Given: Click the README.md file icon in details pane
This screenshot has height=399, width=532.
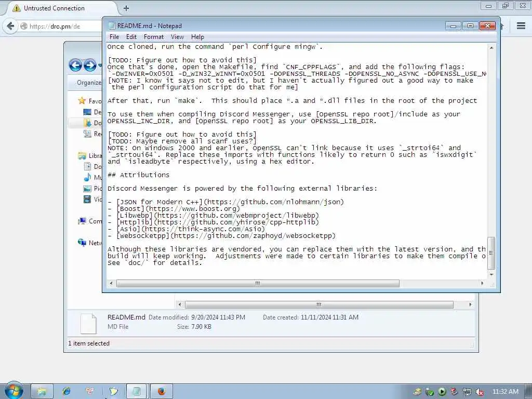Looking at the screenshot, I should click(88, 323).
